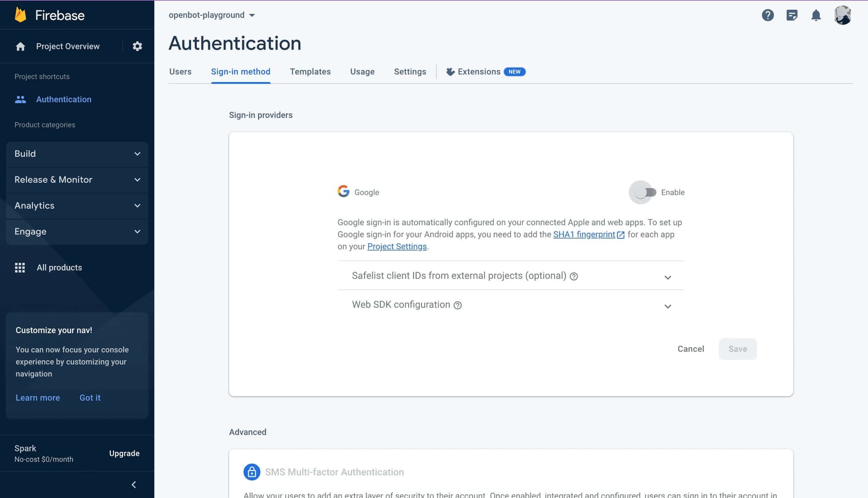This screenshot has height=498, width=868.
Task: Open the SHA1 fingerprint link
Action: click(x=584, y=234)
